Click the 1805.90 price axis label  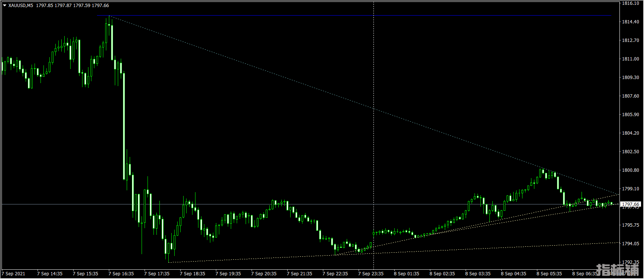click(631, 115)
